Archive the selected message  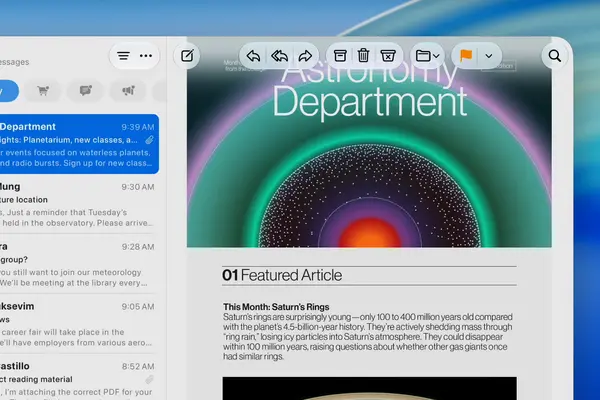click(x=340, y=56)
